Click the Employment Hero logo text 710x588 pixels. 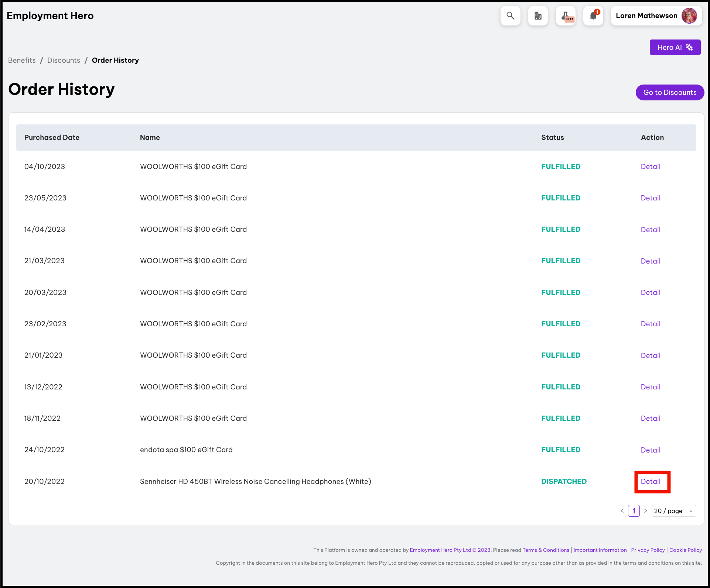tap(50, 16)
